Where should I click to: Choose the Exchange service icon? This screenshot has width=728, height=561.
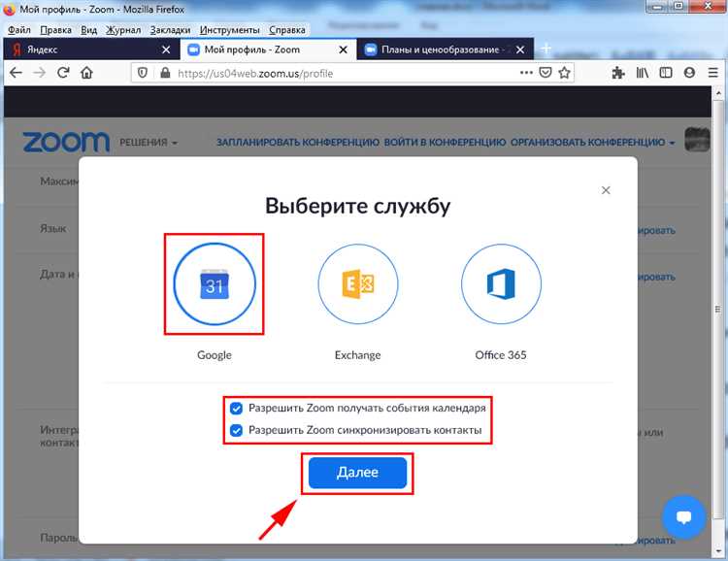(x=358, y=284)
